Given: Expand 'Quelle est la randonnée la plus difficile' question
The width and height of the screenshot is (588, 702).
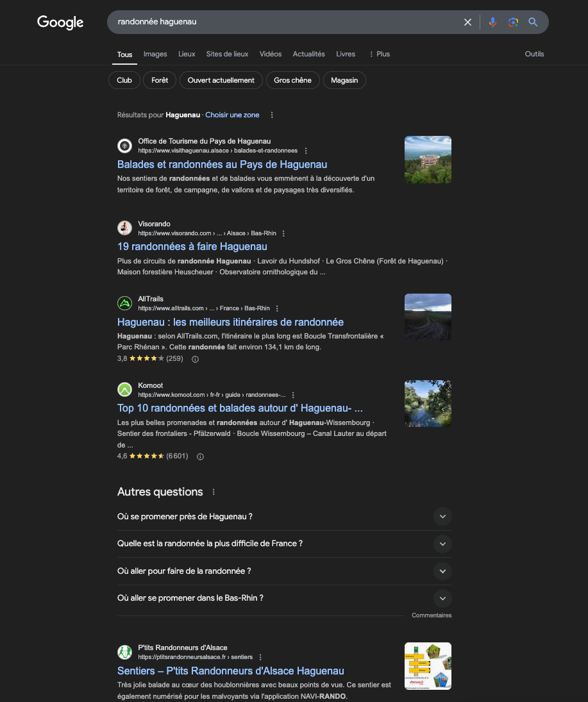Looking at the screenshot, I should point(284,544).
